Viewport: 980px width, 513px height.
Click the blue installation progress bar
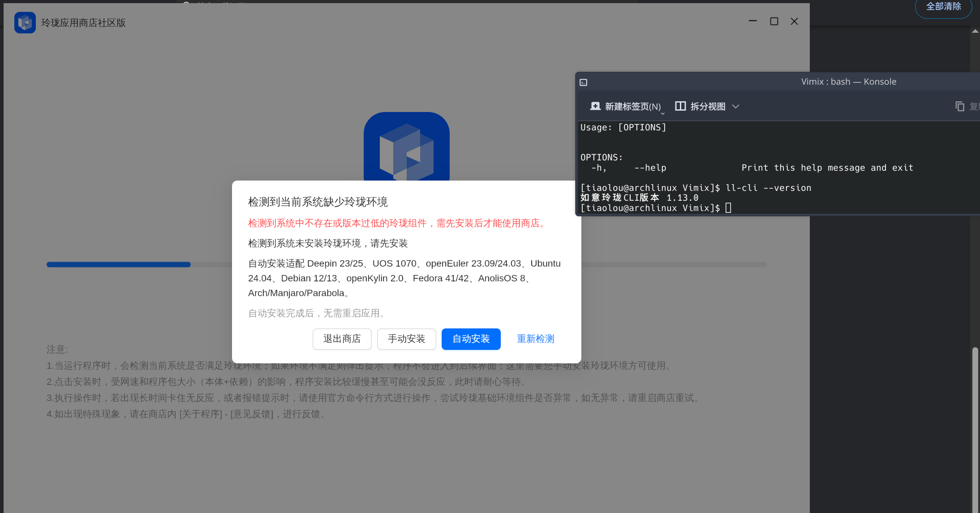pos(119,264)
